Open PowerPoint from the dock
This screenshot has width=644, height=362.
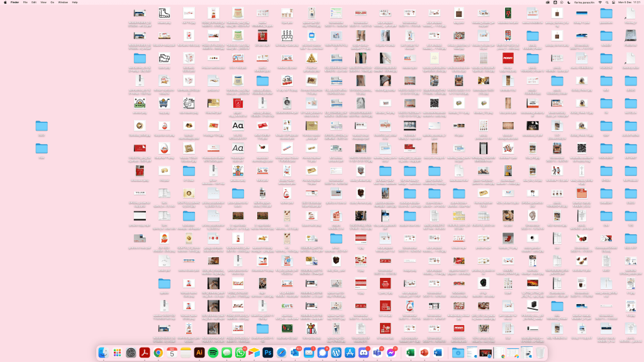(425, 353)
